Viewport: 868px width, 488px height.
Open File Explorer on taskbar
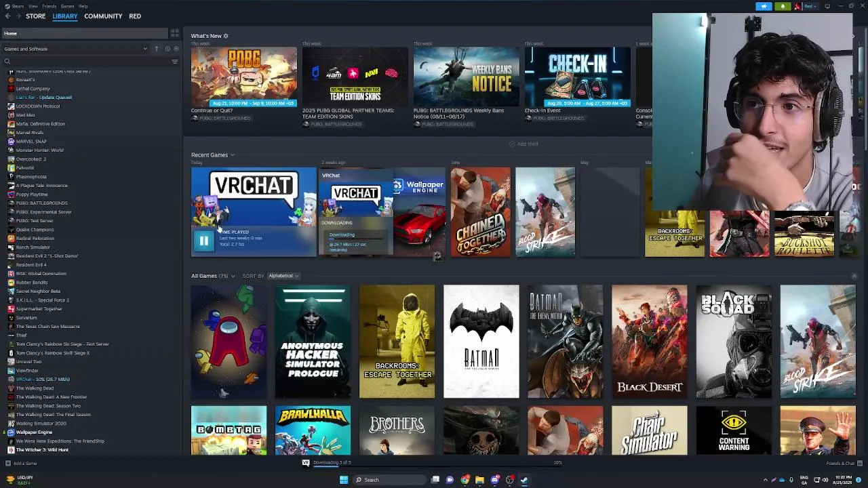pyautogui.click(x=479, y=480)
